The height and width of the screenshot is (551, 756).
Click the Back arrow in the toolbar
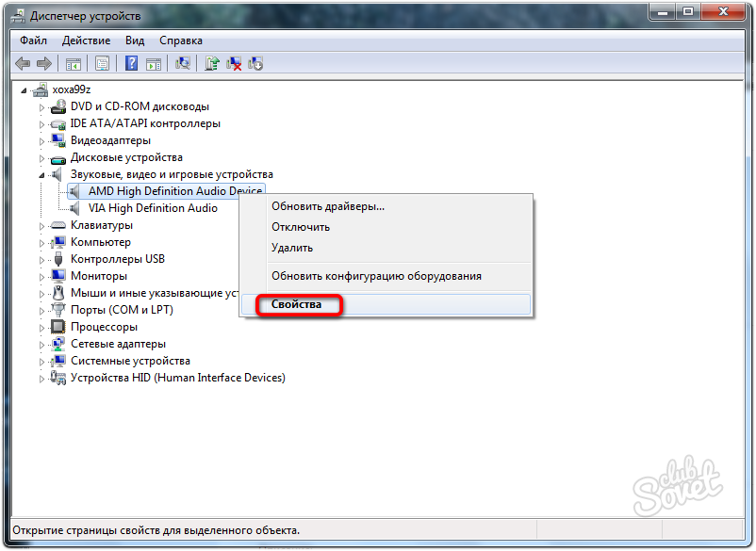click(x=23, y=63)
